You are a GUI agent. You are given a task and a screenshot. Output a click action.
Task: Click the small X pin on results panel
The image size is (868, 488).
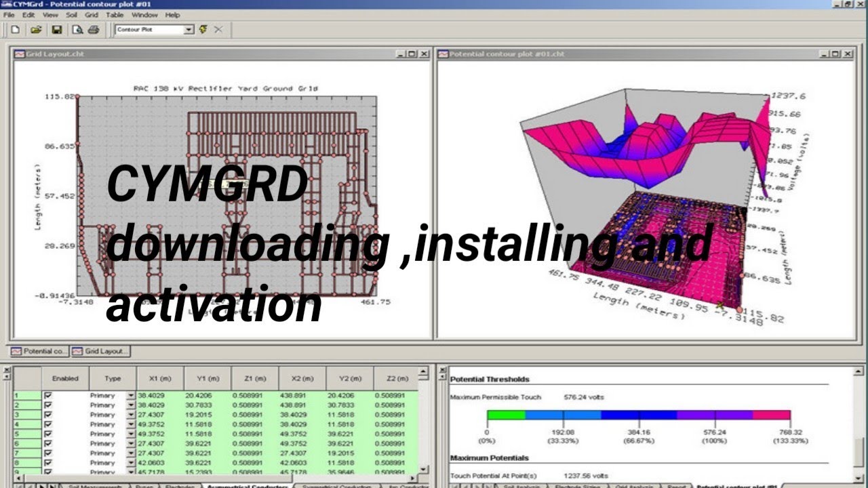coord(443,370)
